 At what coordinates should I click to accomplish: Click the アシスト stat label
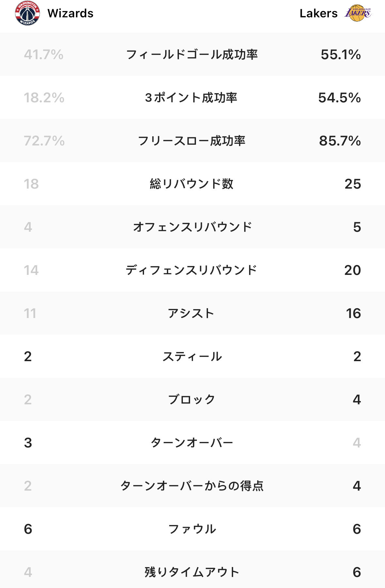(191, 313)
